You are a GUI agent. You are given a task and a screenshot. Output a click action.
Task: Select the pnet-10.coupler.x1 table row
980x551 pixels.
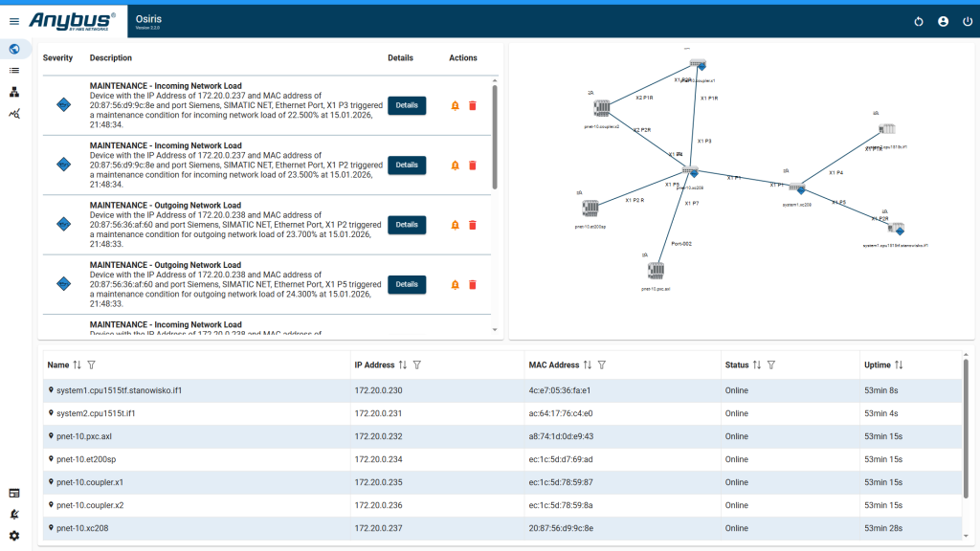pyautogui.click(x=502, y=482)
